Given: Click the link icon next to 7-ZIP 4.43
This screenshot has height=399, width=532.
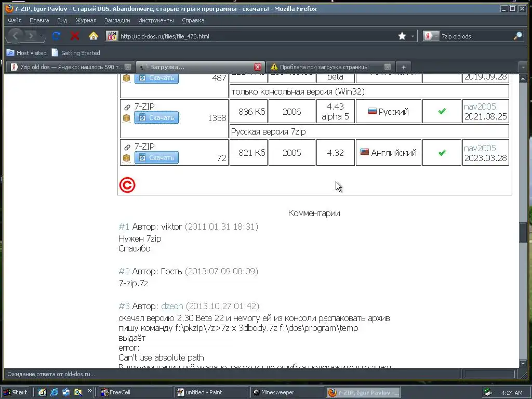Looking at the screenshot, I should coord(127,107).
